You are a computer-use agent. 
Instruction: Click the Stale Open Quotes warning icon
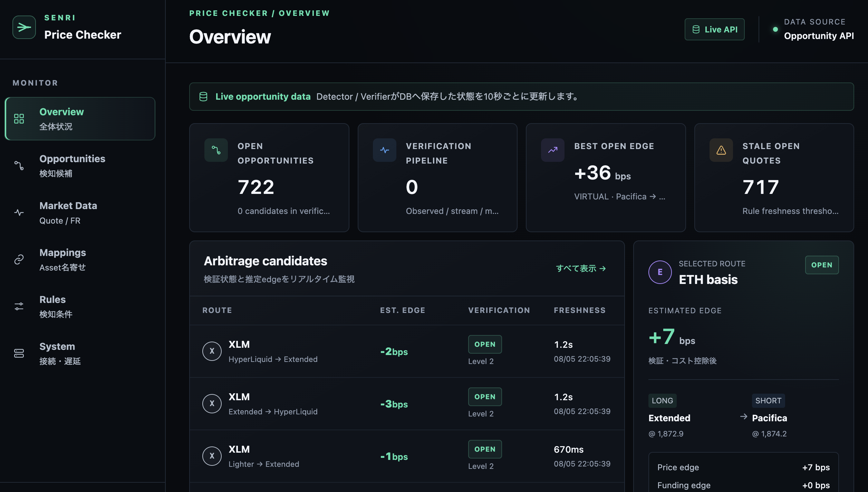point(721,150)
